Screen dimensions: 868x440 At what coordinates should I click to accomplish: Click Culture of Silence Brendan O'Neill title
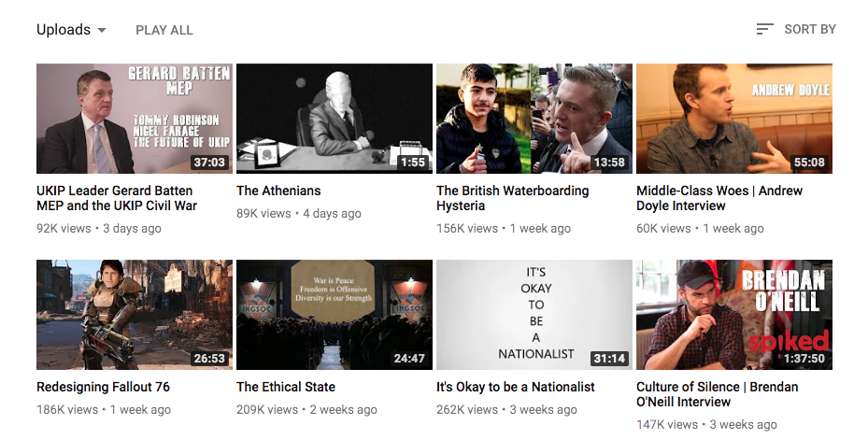tap(717, 394)
